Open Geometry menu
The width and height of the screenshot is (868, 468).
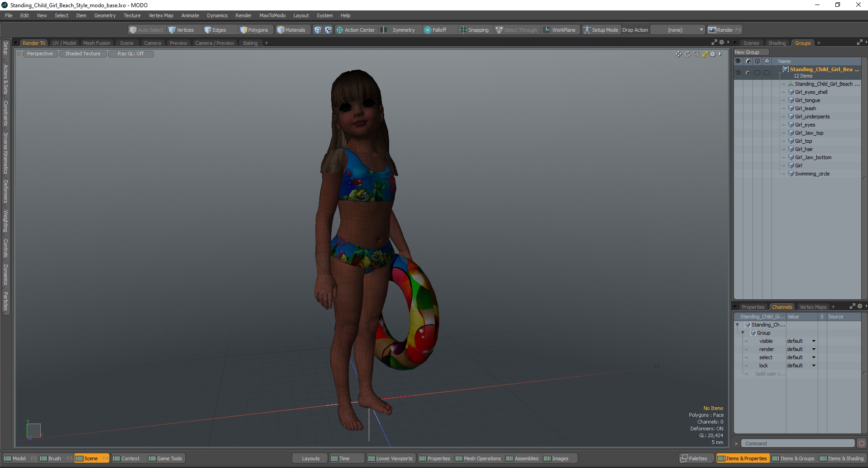pos(105,15)
